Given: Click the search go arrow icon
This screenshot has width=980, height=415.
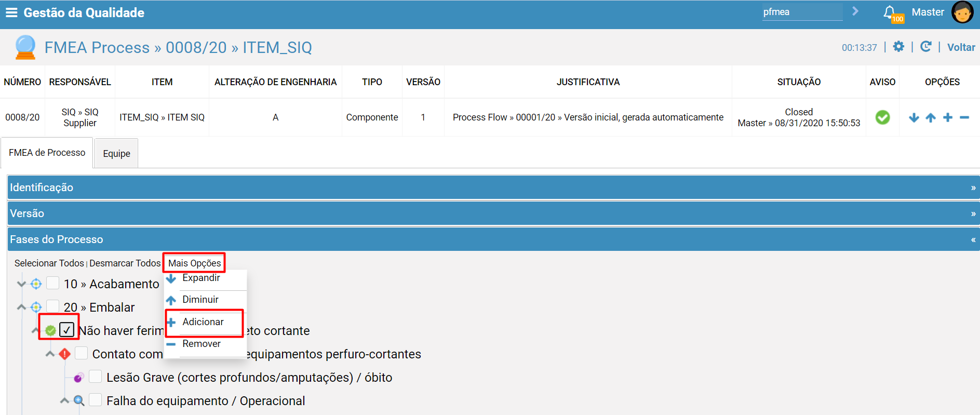Looking at the screenshot, I should click(x=855, y=11).
